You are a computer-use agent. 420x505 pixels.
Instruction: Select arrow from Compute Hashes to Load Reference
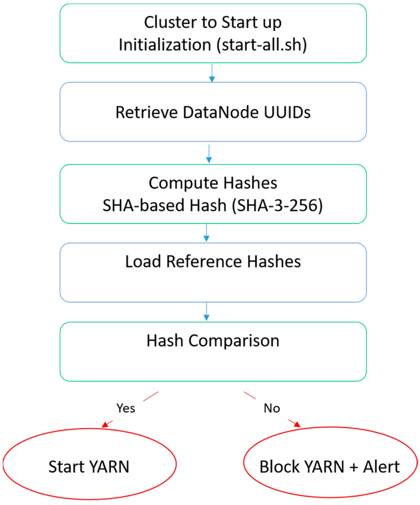coord(206,232)
